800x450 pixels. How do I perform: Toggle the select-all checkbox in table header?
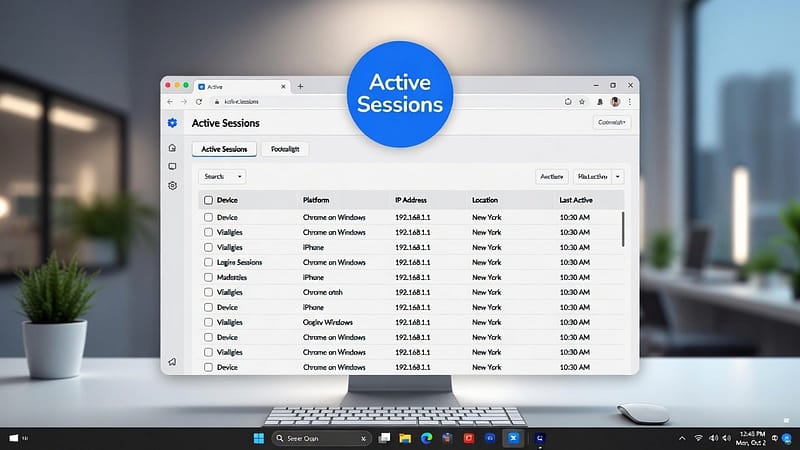click(x=208, y=200)
